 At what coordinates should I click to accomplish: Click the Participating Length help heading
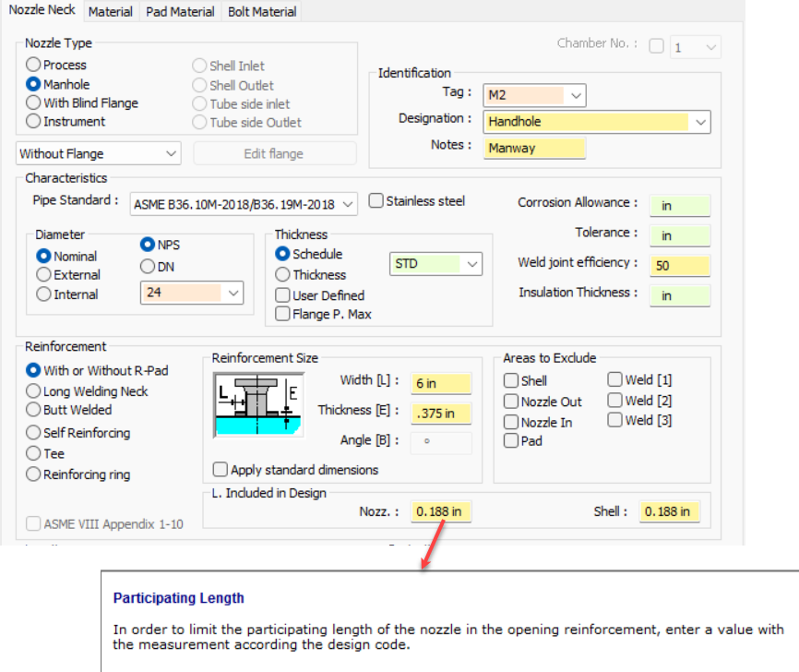pyautogui.click(x=178, y=597)
